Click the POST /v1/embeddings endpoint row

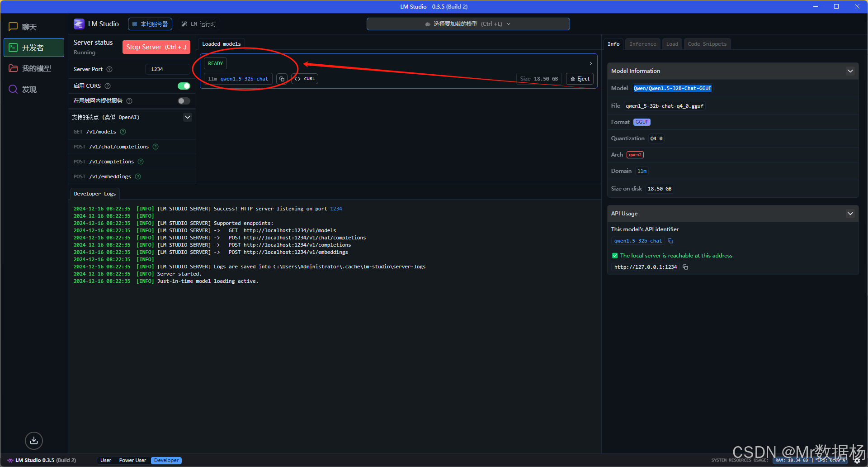coord(132,176)
